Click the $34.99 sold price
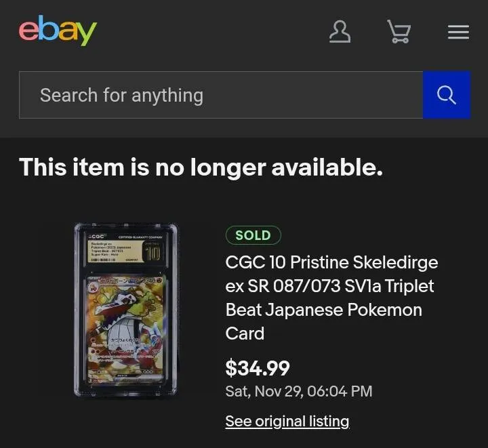The image size is (488, 448). pyautogui.click(x=258, y=368)
